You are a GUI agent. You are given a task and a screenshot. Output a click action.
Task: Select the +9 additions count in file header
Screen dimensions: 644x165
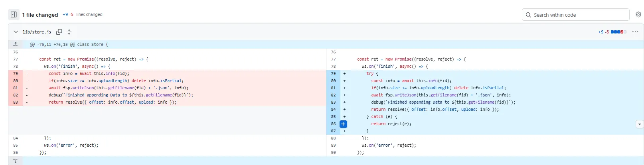tap(601, 32)
